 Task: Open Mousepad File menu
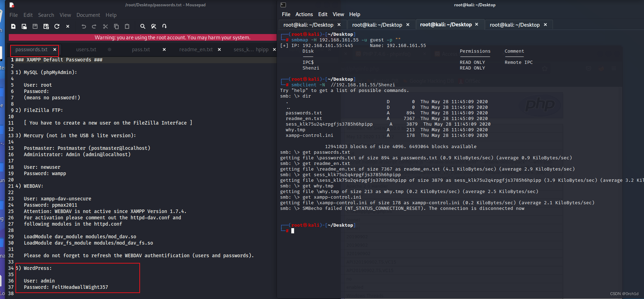tap(14, 15)
